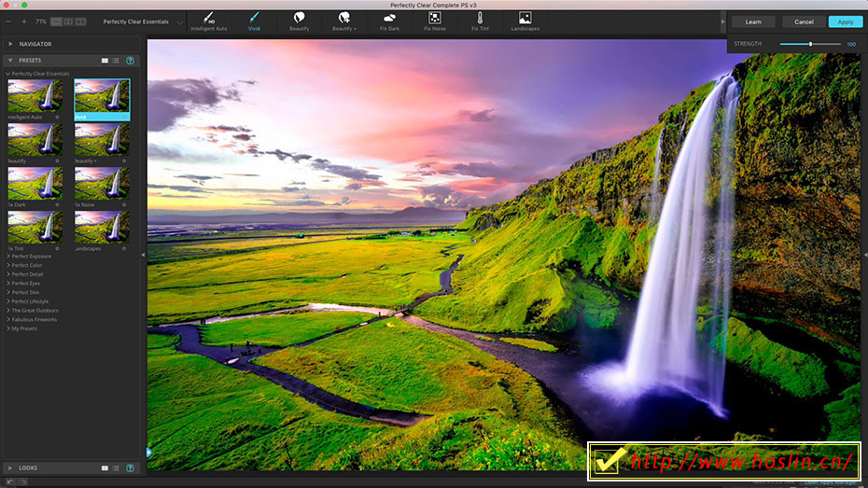Redo the last adjustment
The image size is (868, 488).
(x=22, y=481)
